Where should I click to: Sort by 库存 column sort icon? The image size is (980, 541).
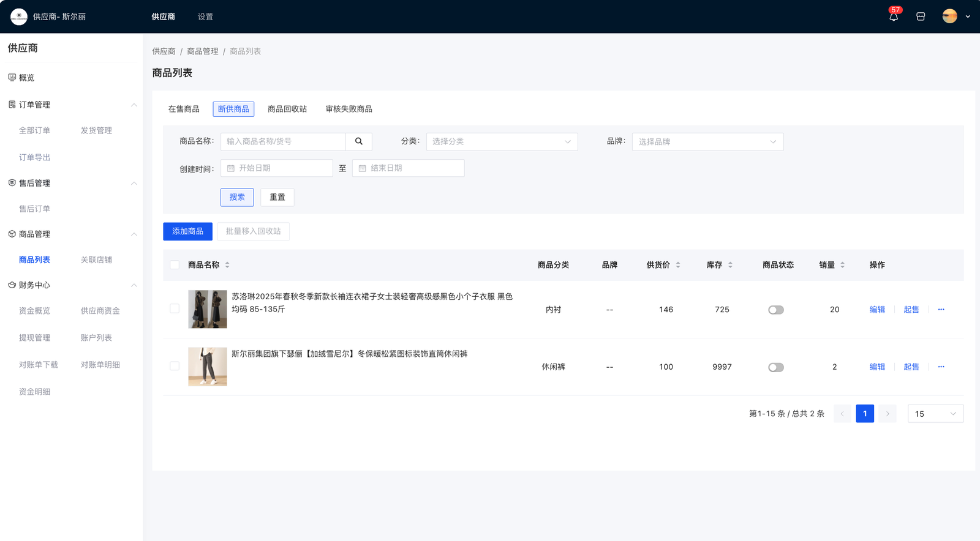[x=730, y=265]
